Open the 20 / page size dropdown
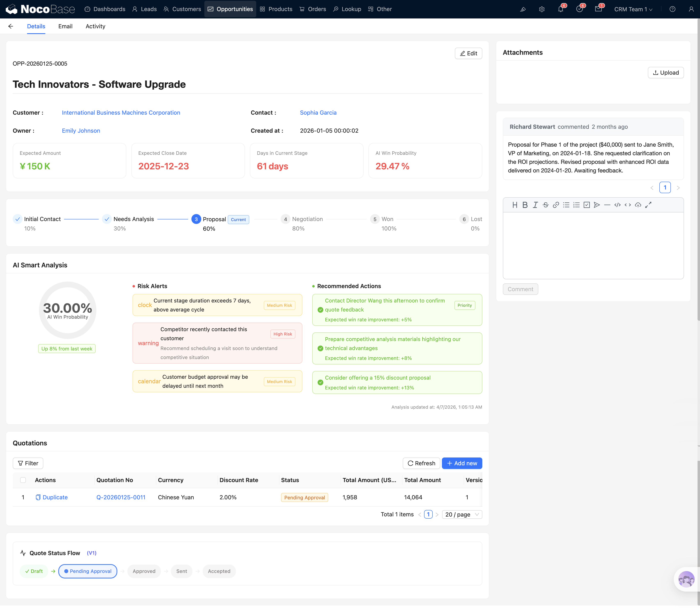 coord(462,515)
